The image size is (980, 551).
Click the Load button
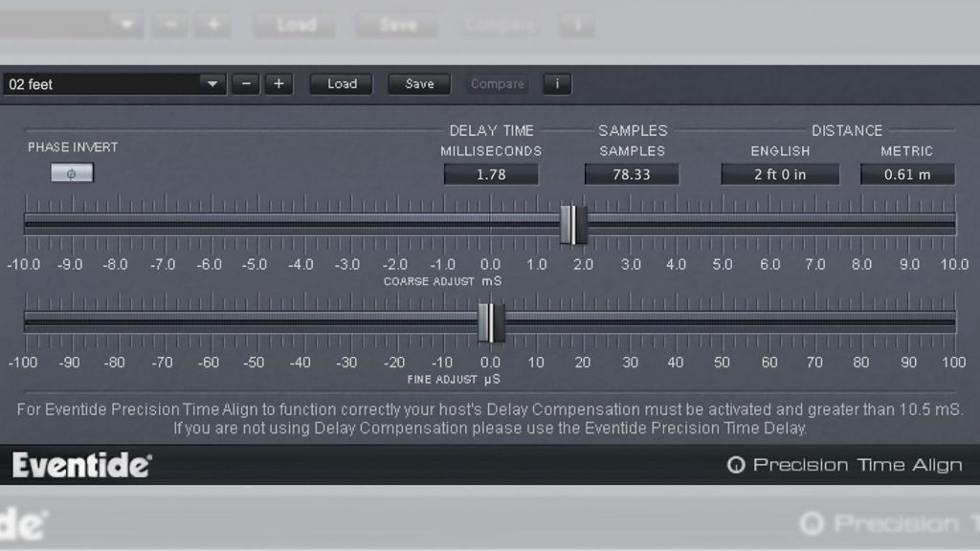341,83
